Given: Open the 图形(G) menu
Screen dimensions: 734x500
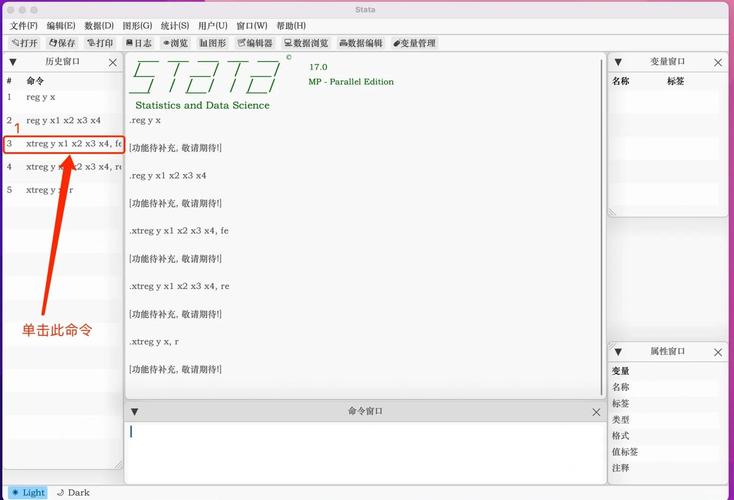Looking at the screenshot, I should [137, 26].
